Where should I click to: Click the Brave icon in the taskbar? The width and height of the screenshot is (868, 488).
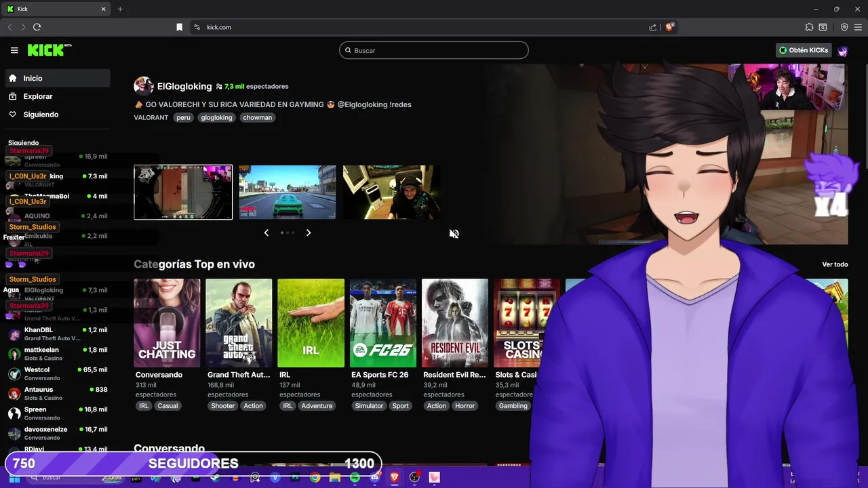point(394,478)
